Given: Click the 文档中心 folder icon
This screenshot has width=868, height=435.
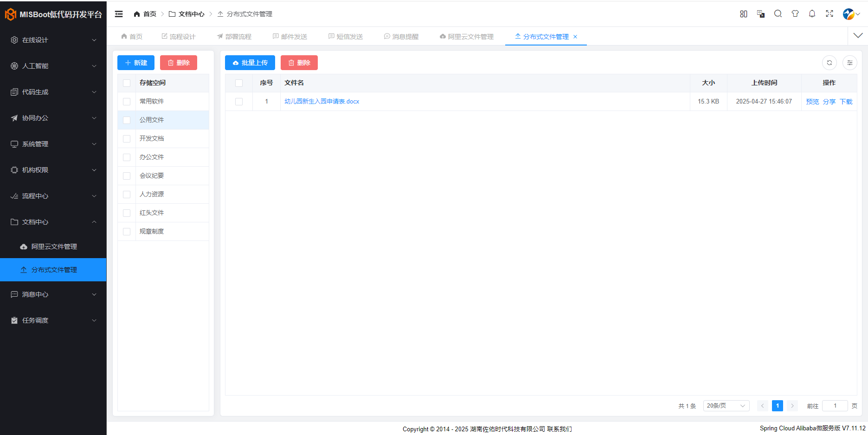Looking at the screenshot, I should click(x=14, y=222).
